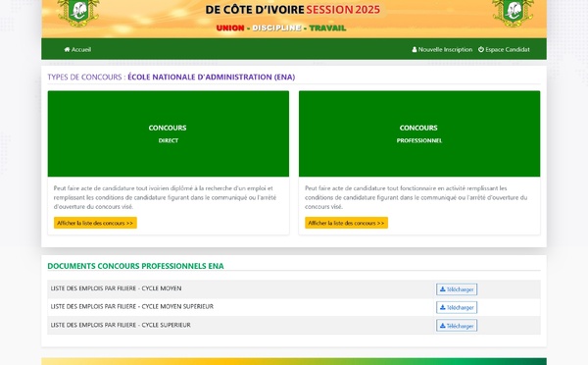The width and height of the screenshot is (588, 365).
Task: Select the Concours Professionnel green card
Action: pos(419,133)
